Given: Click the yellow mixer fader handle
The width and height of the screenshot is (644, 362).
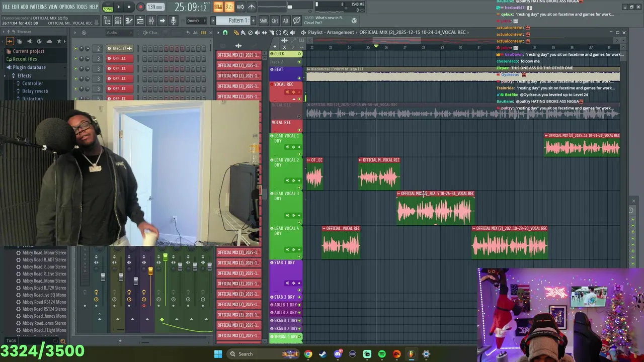Looking at the screenshot, I should point(150,271).
